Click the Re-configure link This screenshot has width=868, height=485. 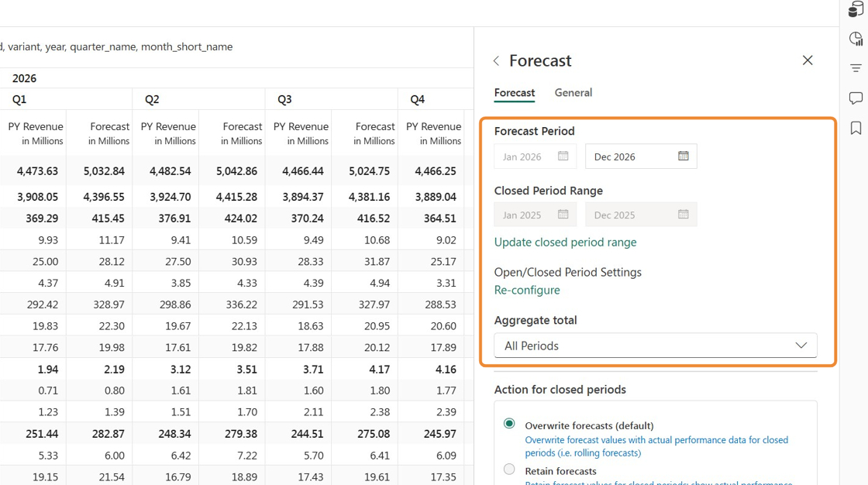(x=527, y=290)
